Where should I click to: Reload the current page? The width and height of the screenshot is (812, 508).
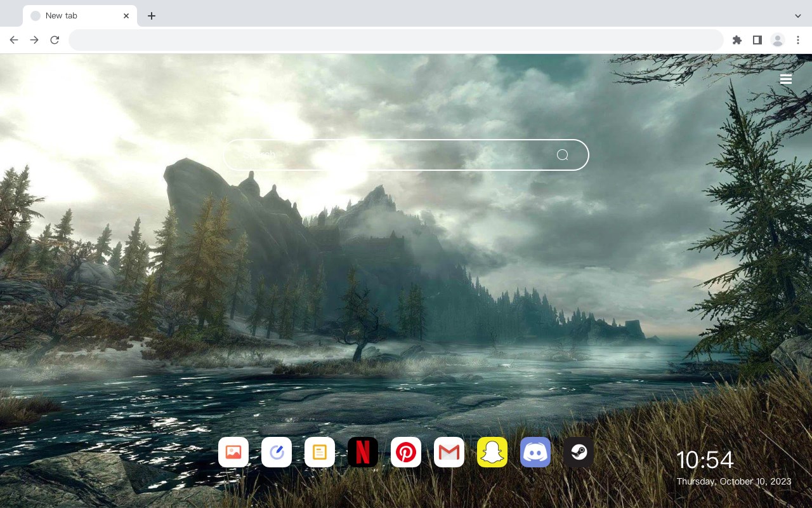(x=55, y=40)
